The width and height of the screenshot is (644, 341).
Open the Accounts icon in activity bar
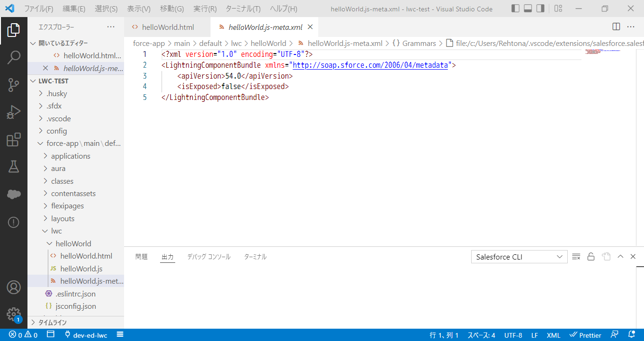pyautogui.click(x=14, y=287)
